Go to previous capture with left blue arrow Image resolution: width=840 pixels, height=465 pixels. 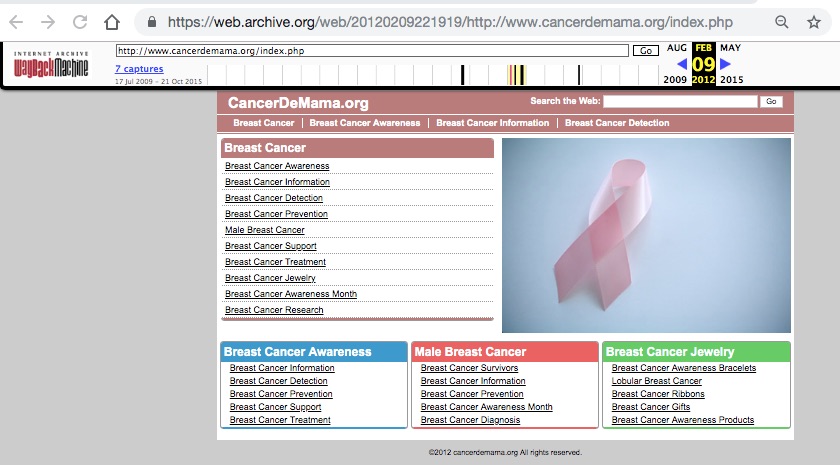[683, 64]
